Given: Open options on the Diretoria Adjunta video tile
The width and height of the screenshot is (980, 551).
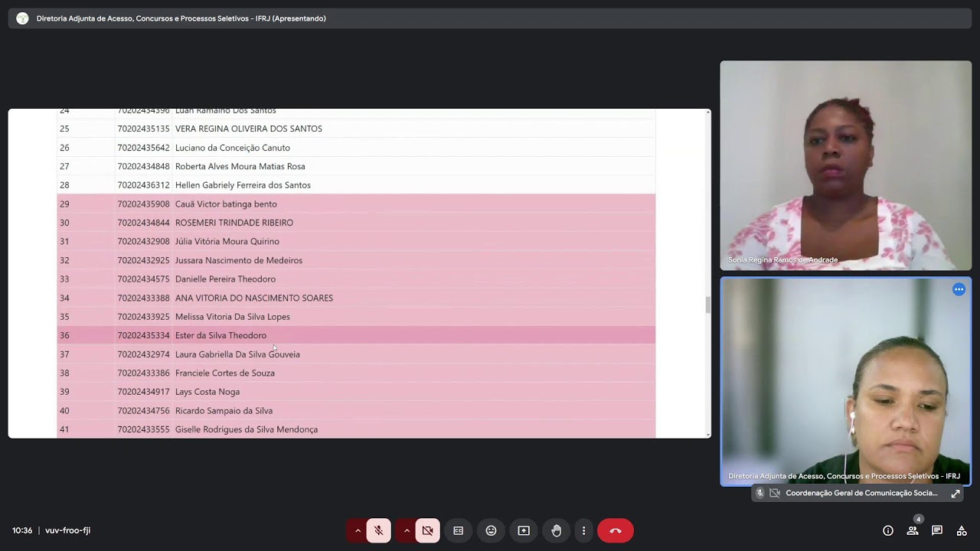Looking at the screenshot, I should point(959,289).
